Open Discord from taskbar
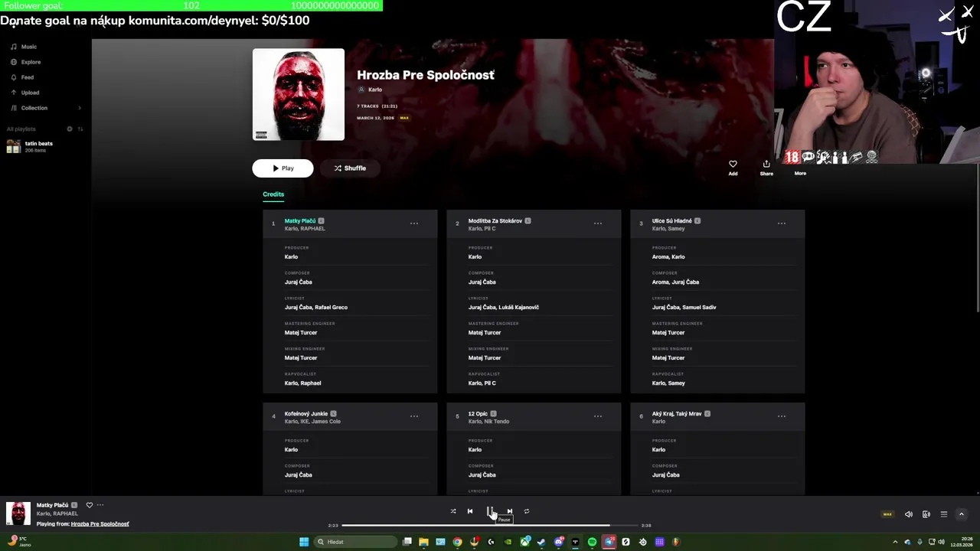Image resolution: width=980 pixels, height=551 pixels. click(x=558, y=542)
